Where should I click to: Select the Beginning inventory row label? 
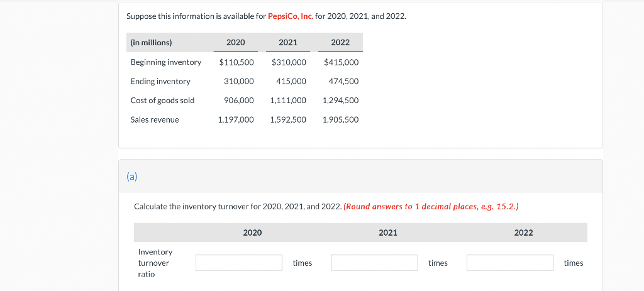pyautogui.click(x=166, y=62)
